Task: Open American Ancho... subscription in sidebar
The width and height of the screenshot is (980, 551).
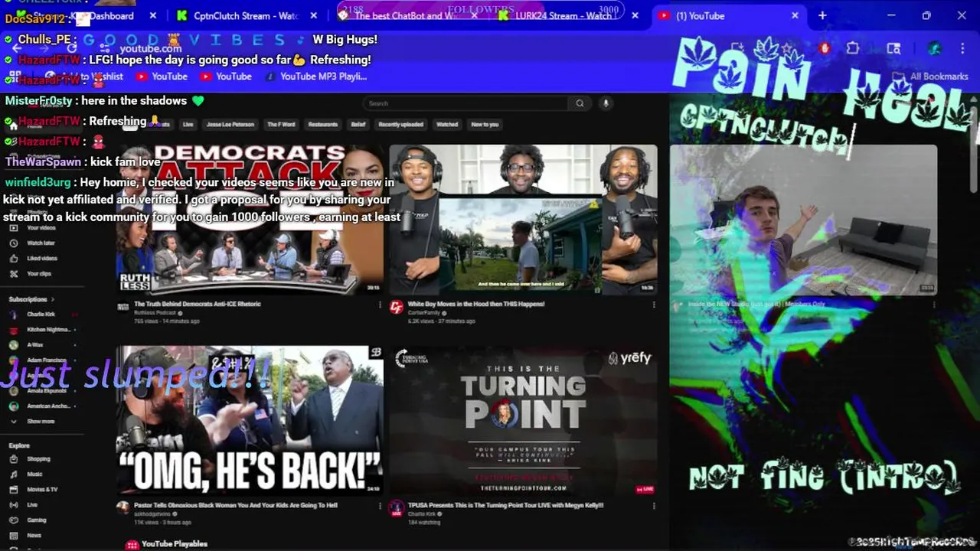Action: 42,406
